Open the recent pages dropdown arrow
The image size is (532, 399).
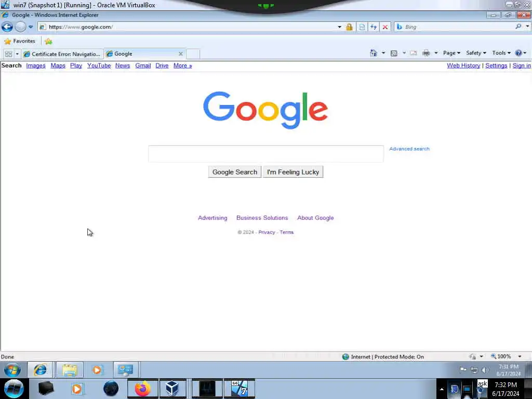[31, 27]
